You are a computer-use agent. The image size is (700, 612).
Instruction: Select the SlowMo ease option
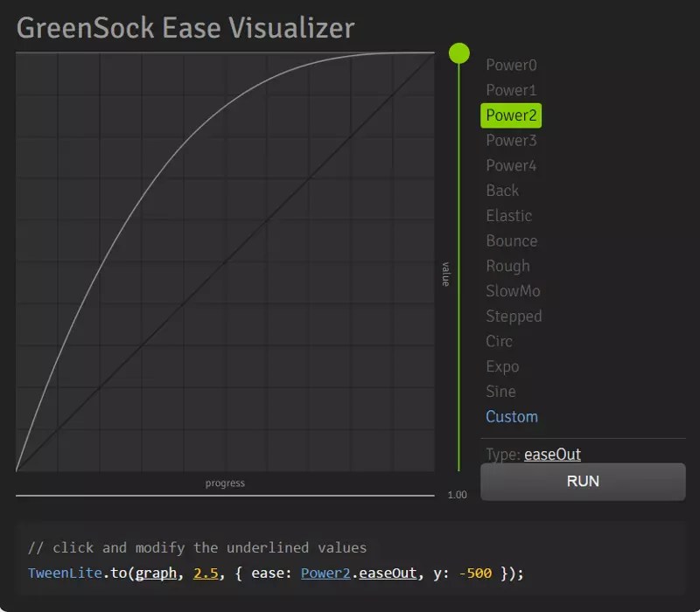coord(512,290)
